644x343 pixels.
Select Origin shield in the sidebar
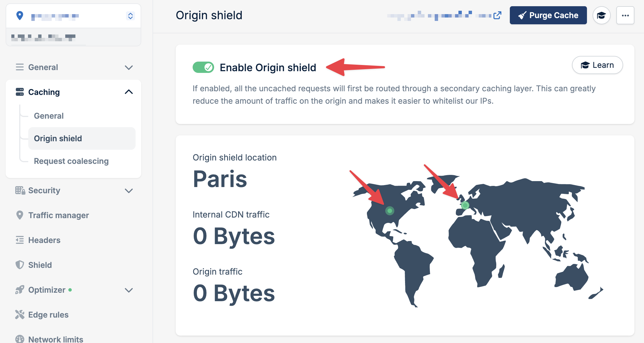[x=58, y=138]
